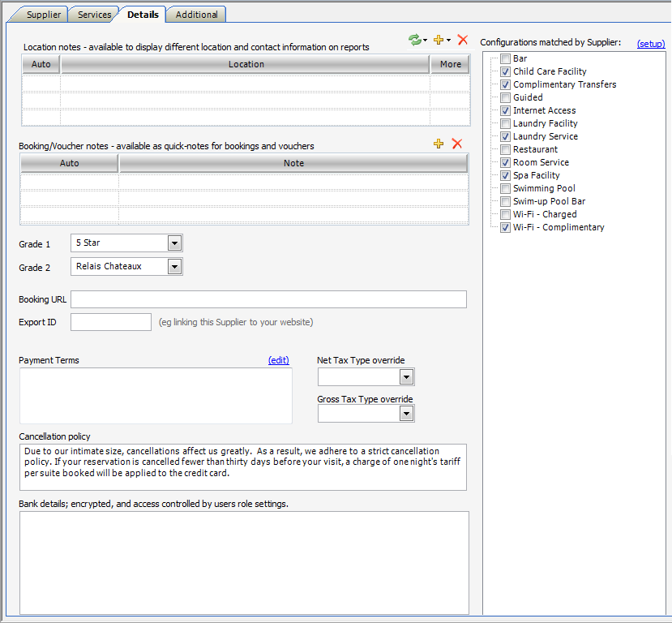Enable the Bar configuration checkbox
672x623 pixels.
click(x=506, y=58)
